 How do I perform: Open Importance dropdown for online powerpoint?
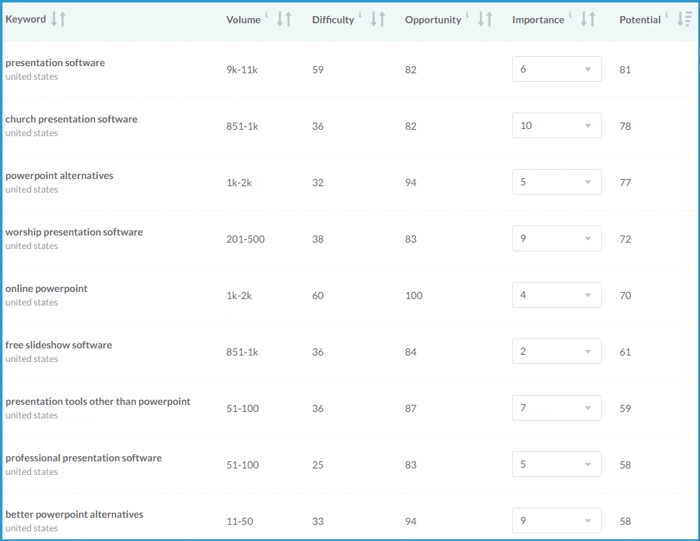557,295
